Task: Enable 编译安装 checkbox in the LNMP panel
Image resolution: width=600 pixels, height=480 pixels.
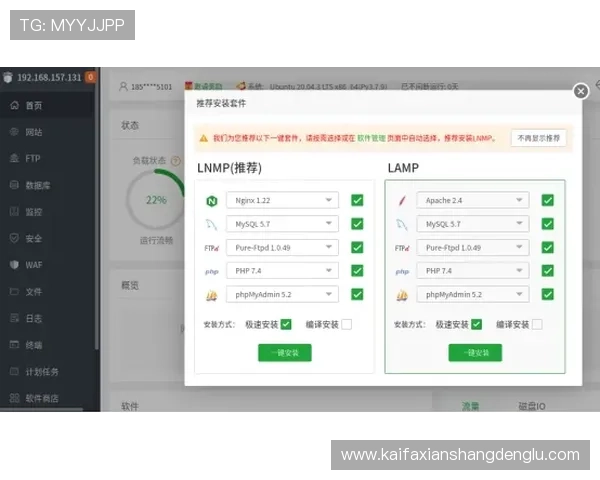Action: pos(347,324)
